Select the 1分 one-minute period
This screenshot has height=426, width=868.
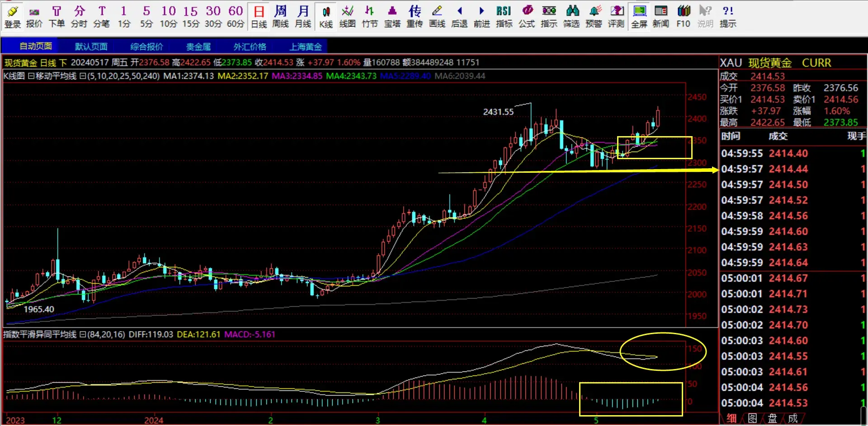coord(124,16)
